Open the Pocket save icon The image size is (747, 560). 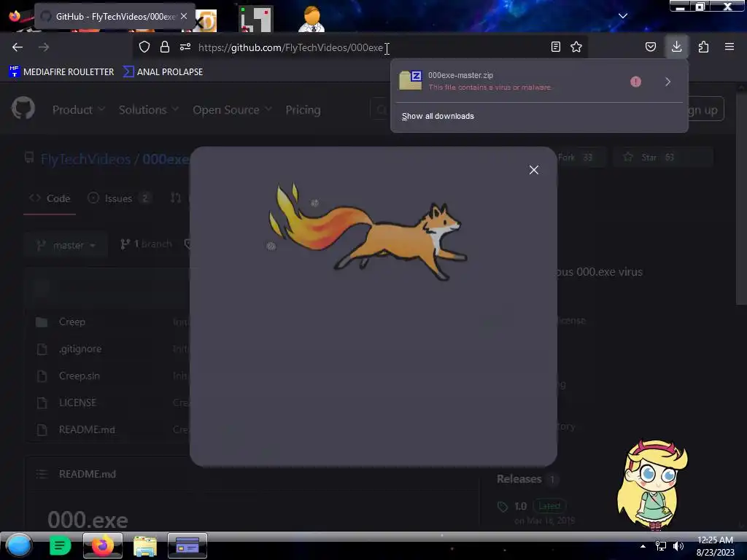pyautogui.click(x=650, y=47)
